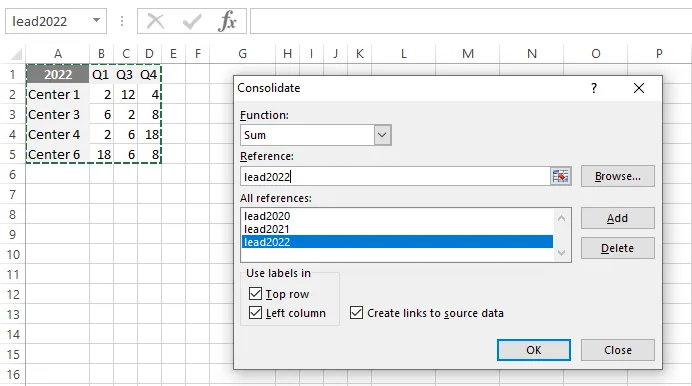The image size is (692, 386).
Task: Click the Enter checkmark icon in formula bar
Action: pos(192,21)
